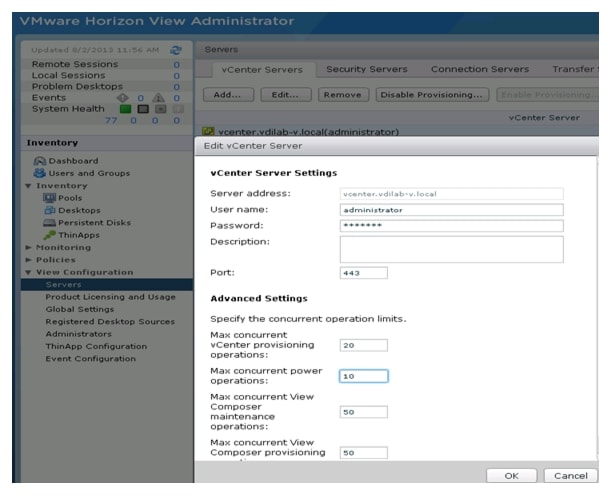Screen dimensions: 612x496
Task: Switch to the Security Servers tab
Action: [366, 69]
